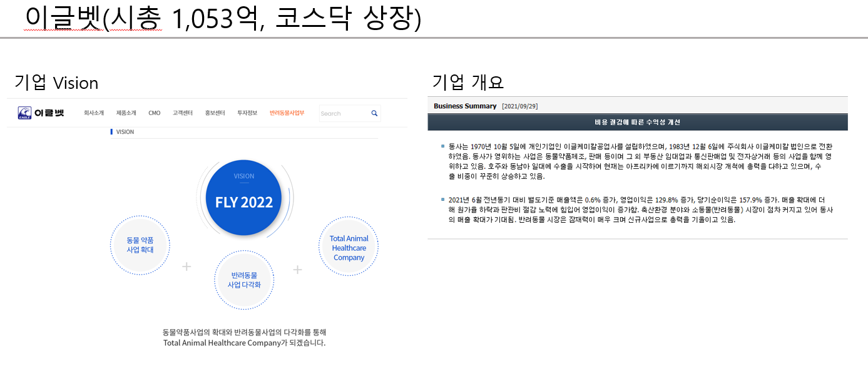Viewport: 868px width, 366px height.
Task: Open the 제품소개 menu
Action: tap(126, 113)
